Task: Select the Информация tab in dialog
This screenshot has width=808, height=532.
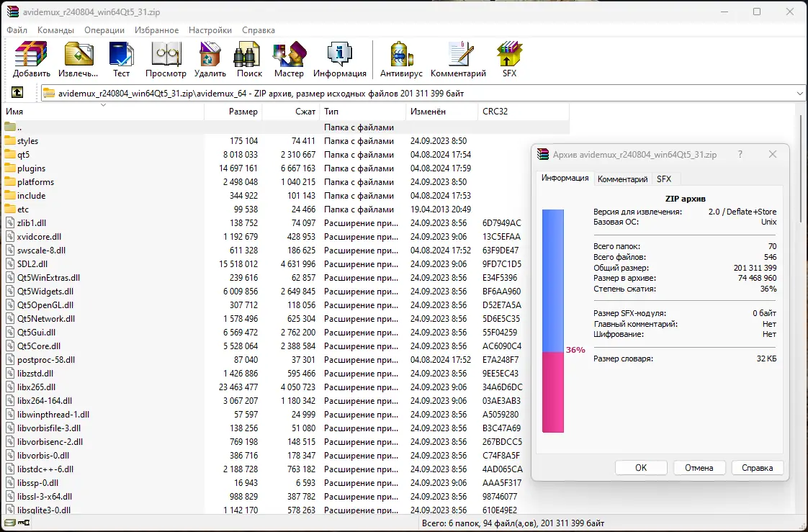Action: coord(565,179)
